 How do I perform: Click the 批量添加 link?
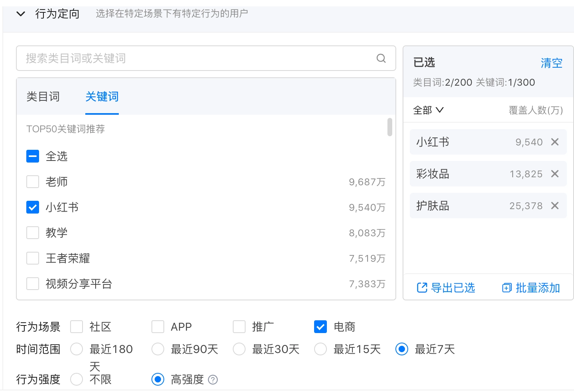pos(536,288)
